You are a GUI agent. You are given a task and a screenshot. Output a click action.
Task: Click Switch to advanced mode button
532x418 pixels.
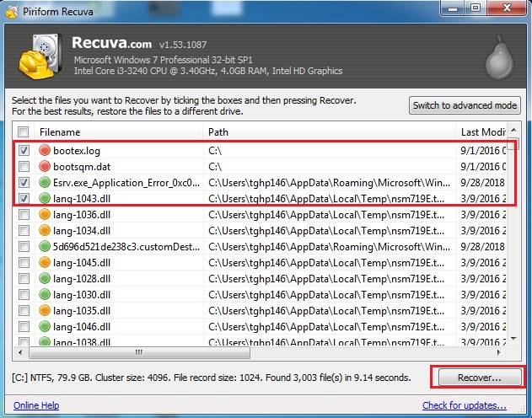(x=465, y=105)
